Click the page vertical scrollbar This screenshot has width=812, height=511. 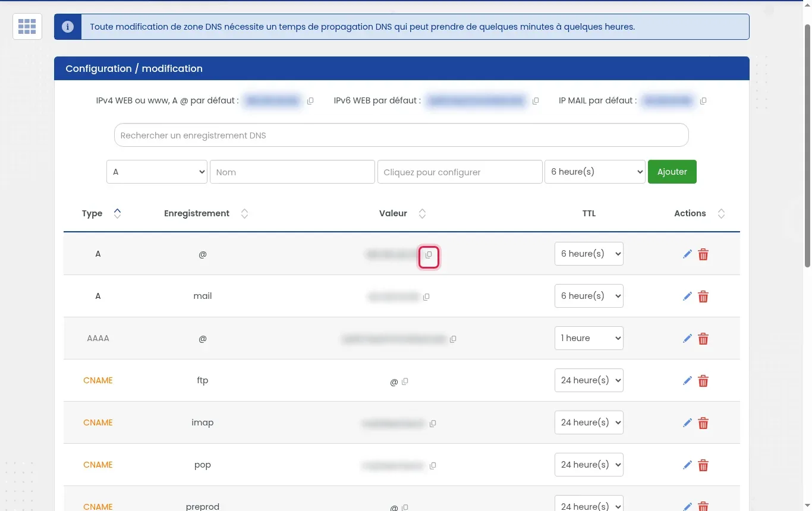pos(807,146)
